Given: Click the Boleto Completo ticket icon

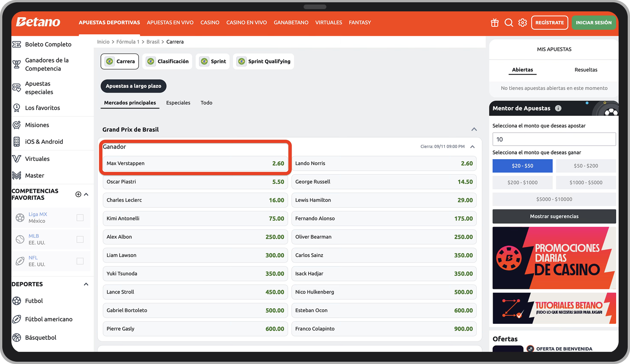Looking at the screenshot, I should [17, 44].
